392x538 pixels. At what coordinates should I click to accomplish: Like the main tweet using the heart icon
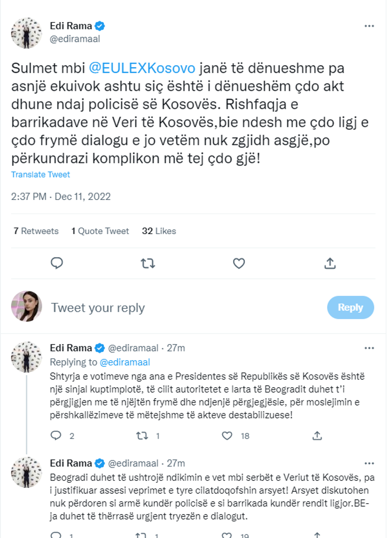point(238,263)
